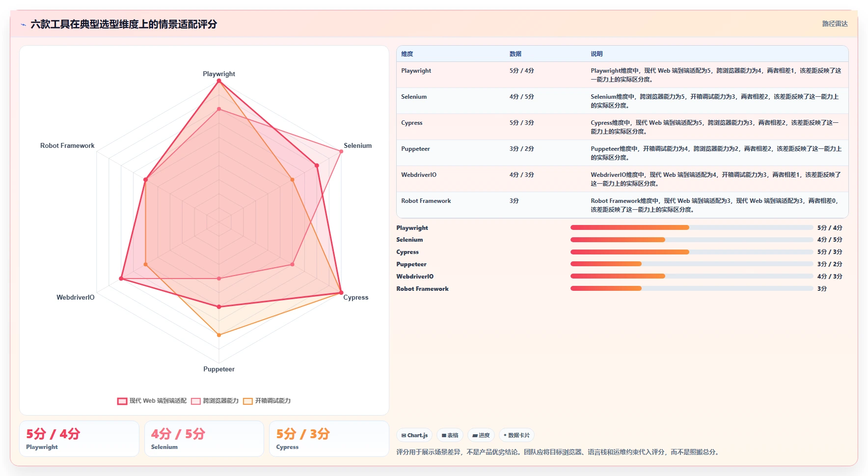Click the pink data point on the Playwright axis
868x476 pixels.
pos(219,109)
